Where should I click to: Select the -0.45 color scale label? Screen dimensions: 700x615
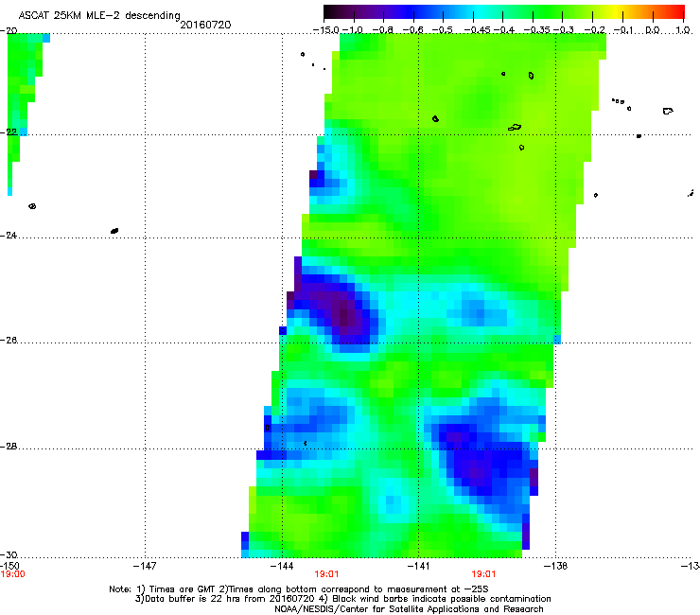(x=478, y=30)
